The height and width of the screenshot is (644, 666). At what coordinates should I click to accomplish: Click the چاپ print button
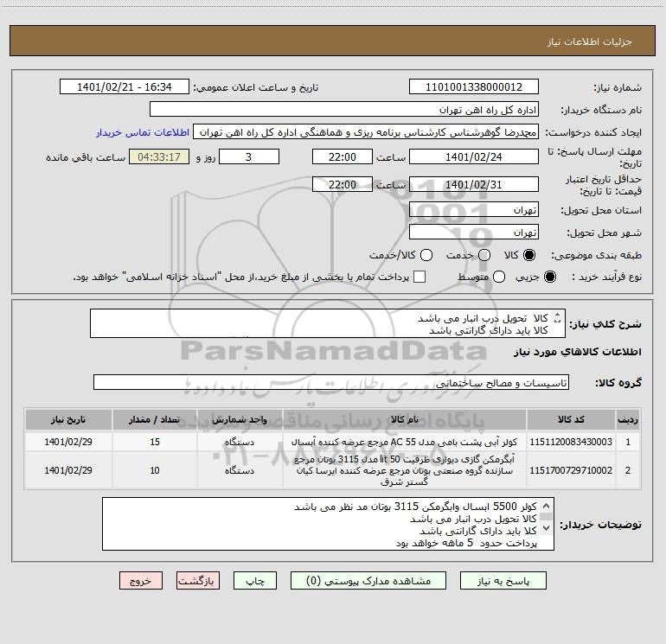(255, 581)
